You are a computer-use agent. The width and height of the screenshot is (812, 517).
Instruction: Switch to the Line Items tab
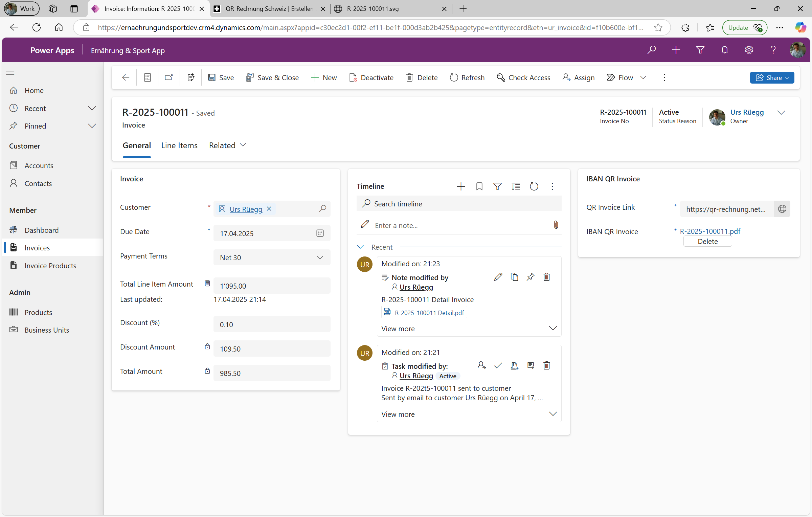[x=179, y=145]
